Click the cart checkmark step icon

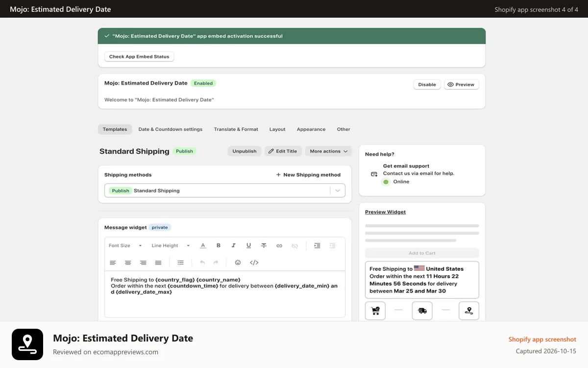click(x=375, y=311)
